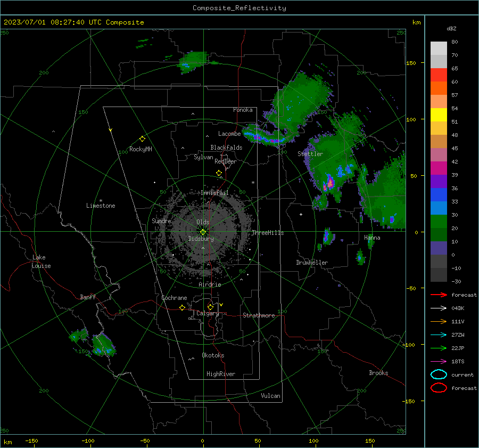Click the Lacombe town label

coord(229,134)
